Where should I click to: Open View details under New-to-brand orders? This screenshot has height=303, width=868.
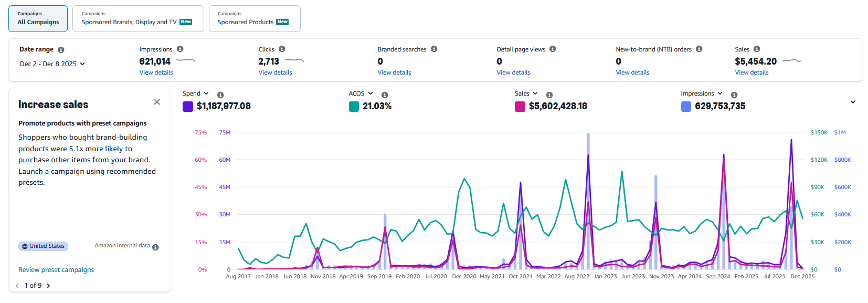point(632,72)
